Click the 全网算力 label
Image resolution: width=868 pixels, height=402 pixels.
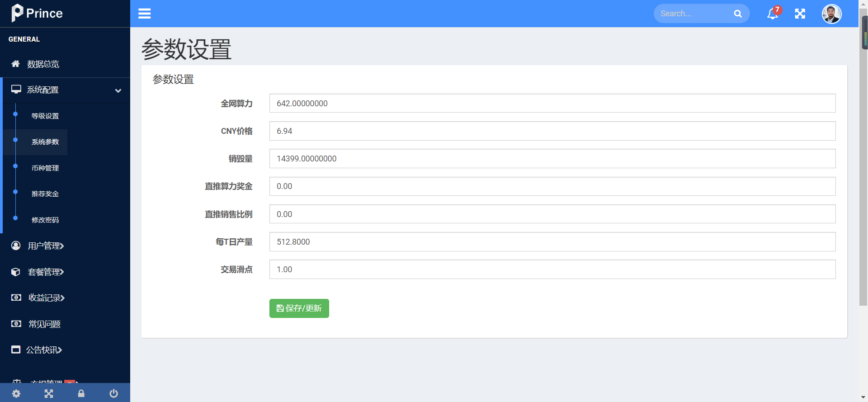[236, 104]
